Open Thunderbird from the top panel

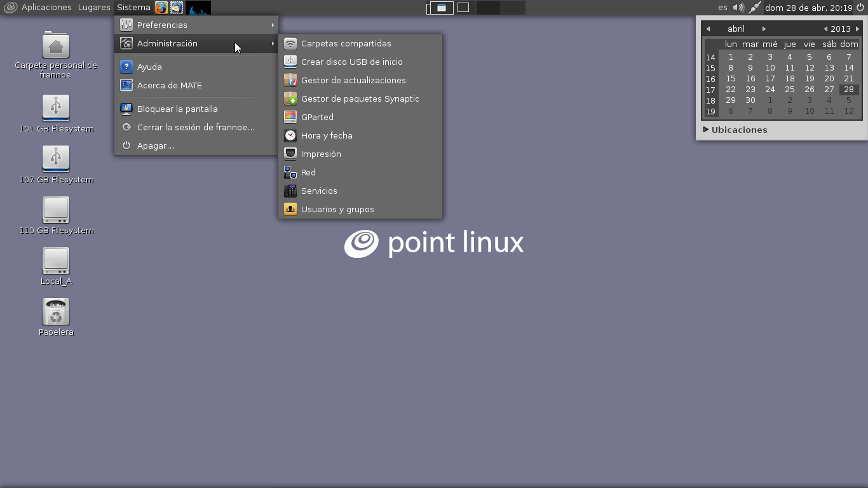point(176,8)
